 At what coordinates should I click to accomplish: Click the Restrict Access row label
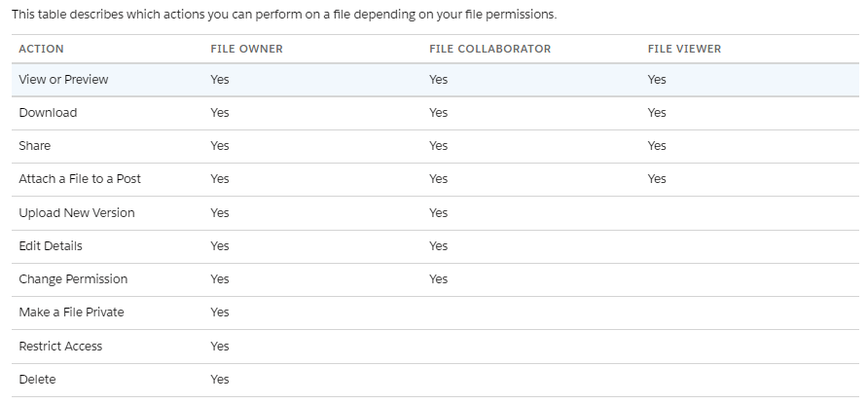pyautogui.click(x=60, y=347)
